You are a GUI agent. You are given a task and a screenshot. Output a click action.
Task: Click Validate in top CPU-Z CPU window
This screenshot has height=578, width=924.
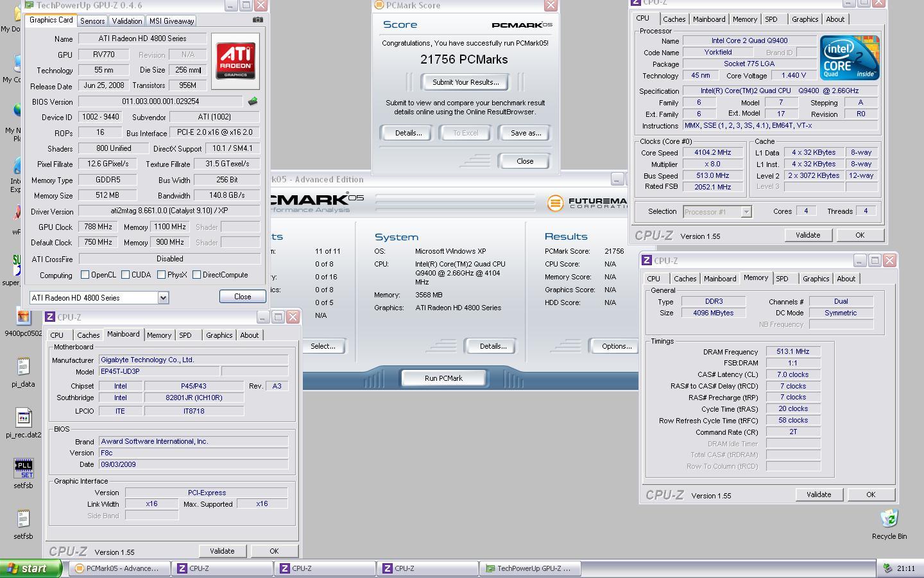[x=807, y=235]
